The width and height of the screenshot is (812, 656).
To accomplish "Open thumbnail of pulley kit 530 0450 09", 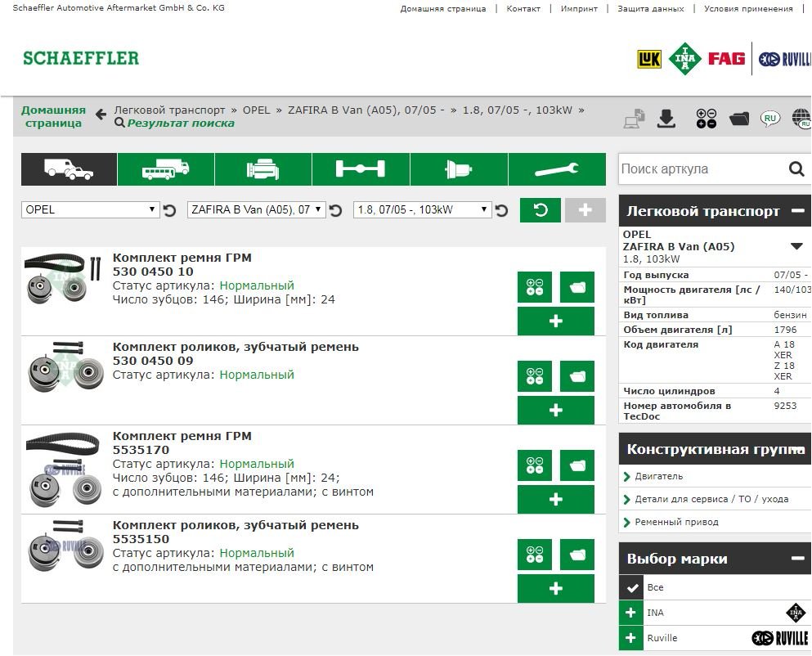I will tap(65, 367).
